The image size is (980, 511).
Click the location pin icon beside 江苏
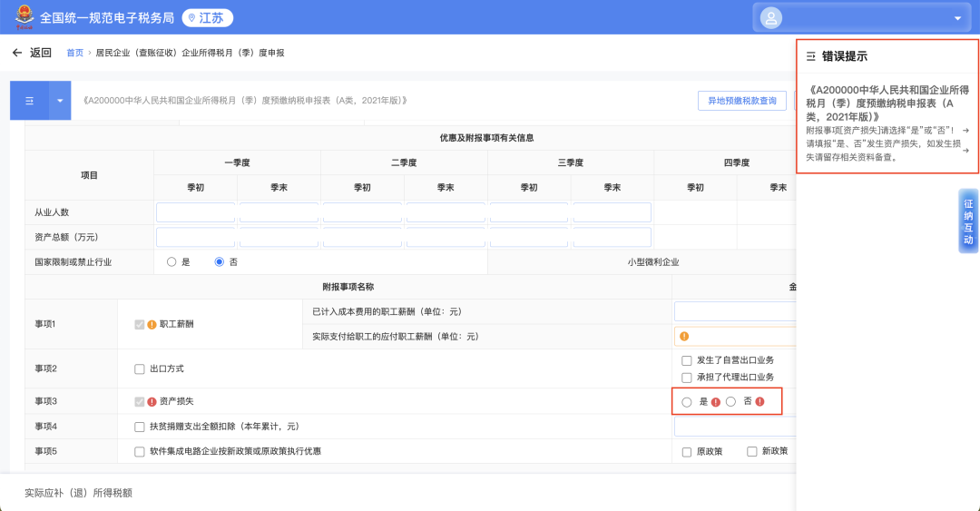(x=191, y=18)
